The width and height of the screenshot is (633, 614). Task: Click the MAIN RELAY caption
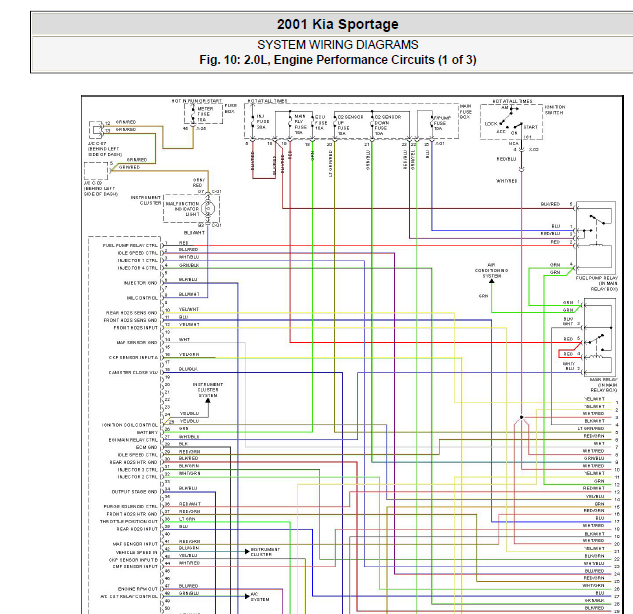click(x=602, y=385)
